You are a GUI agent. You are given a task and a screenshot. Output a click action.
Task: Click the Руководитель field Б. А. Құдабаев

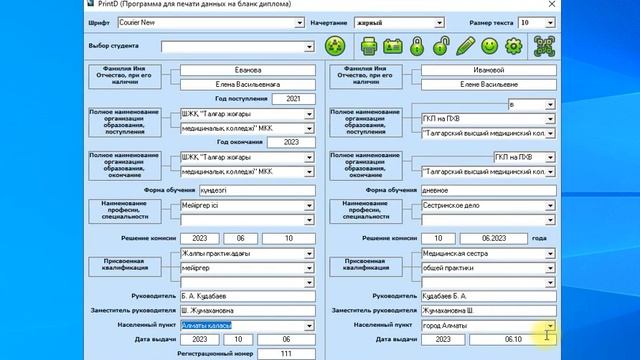[x=248, y=296]
